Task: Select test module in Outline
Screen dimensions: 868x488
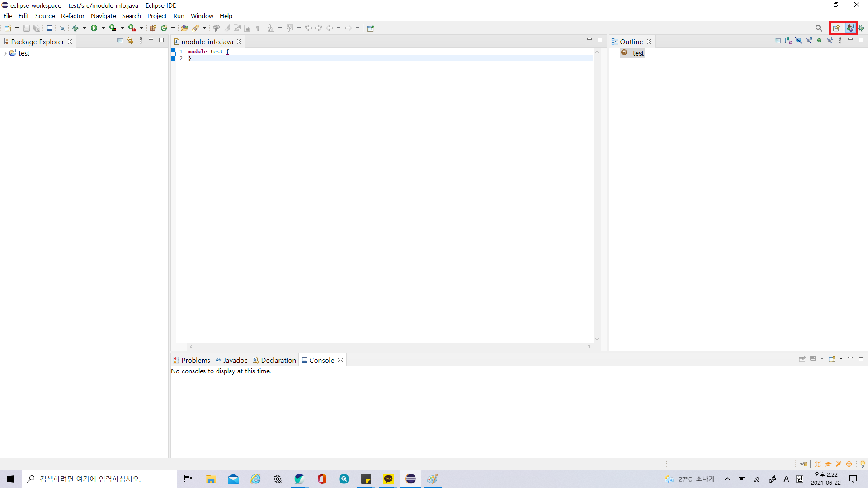Action: [x=638, y=53]
